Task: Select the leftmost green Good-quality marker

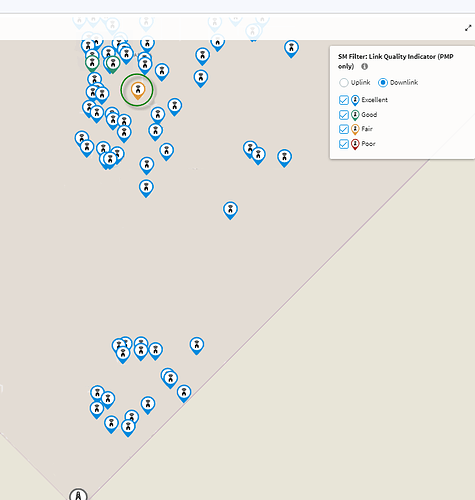Action: 92,63
